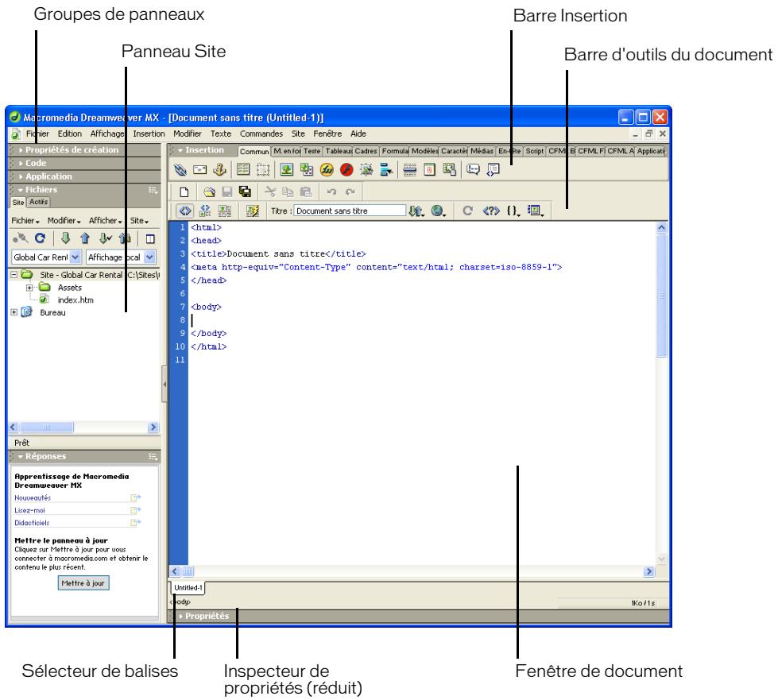
Task: Open the Commandes menu
Action: click(261, 134)
